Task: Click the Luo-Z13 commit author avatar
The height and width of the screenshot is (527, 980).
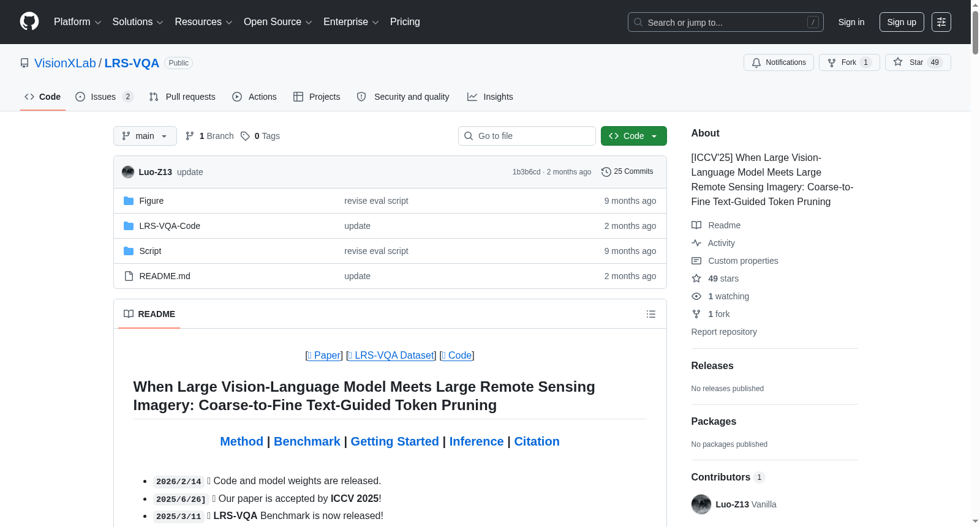Action: [128, 172]
